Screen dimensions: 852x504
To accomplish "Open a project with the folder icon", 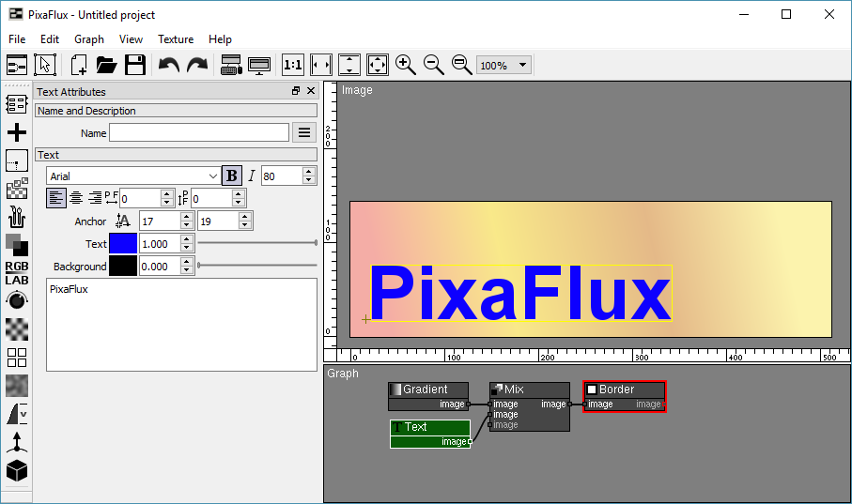I will point(106,65).
